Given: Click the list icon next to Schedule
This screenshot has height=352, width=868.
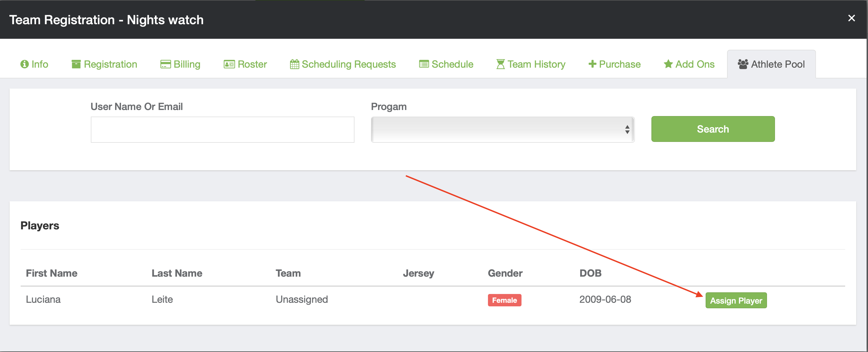Looking at the screenshot, I should click(424, 64).
